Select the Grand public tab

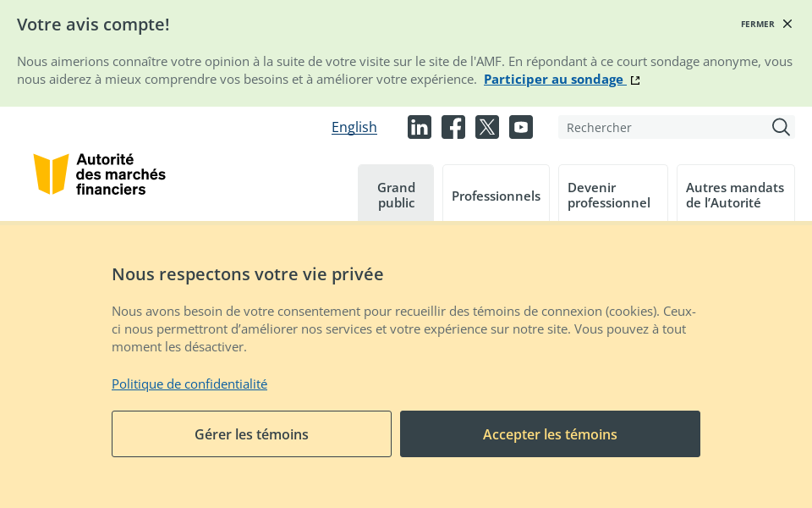click(396, 195)
